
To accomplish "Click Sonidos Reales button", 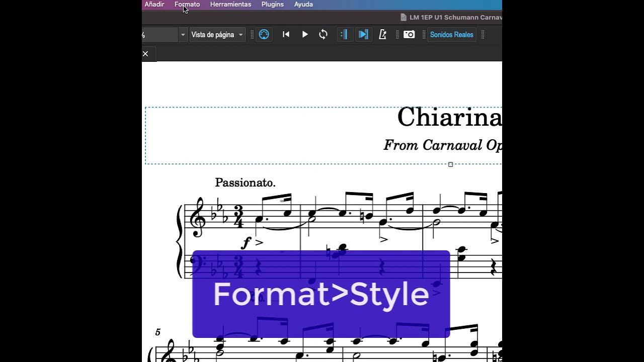I will tap(452, 35).
